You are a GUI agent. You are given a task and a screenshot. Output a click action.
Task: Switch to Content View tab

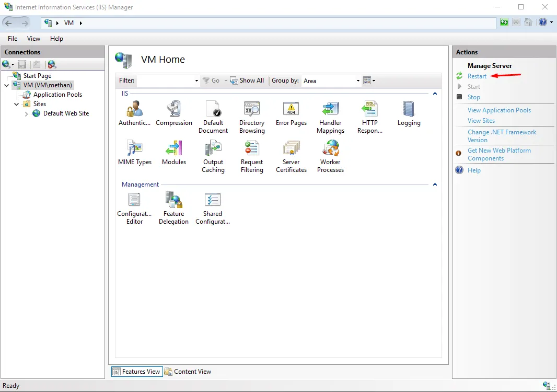(188, 372)
